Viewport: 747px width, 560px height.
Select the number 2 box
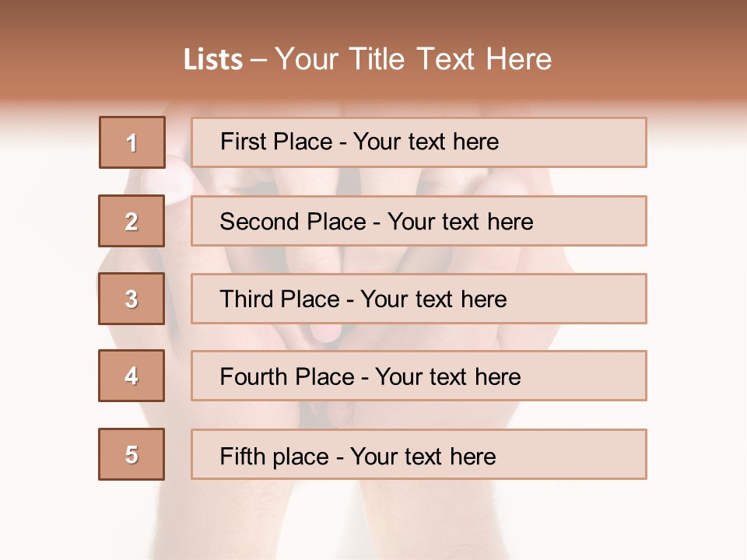tap(132, 221)
